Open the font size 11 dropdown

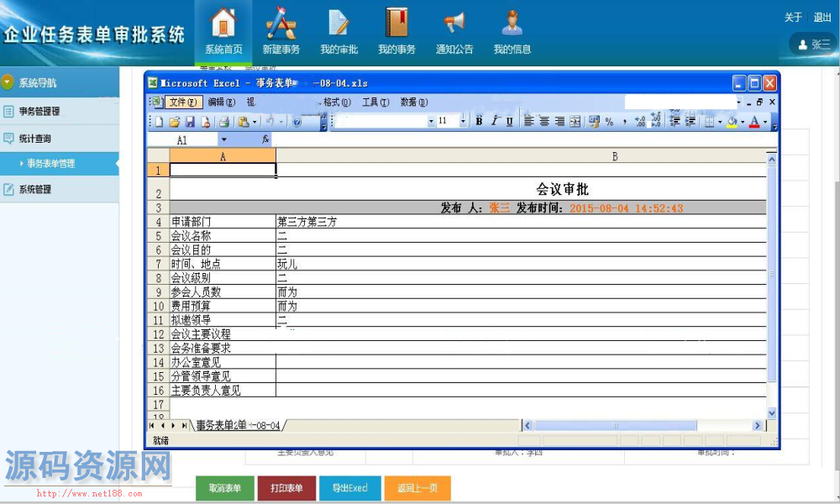[463, 122]
